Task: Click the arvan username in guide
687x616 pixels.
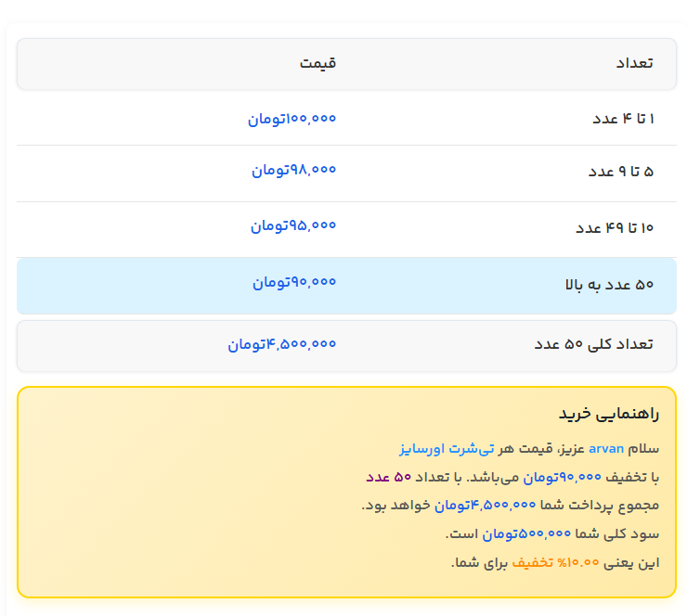Action: pos(606,449)
